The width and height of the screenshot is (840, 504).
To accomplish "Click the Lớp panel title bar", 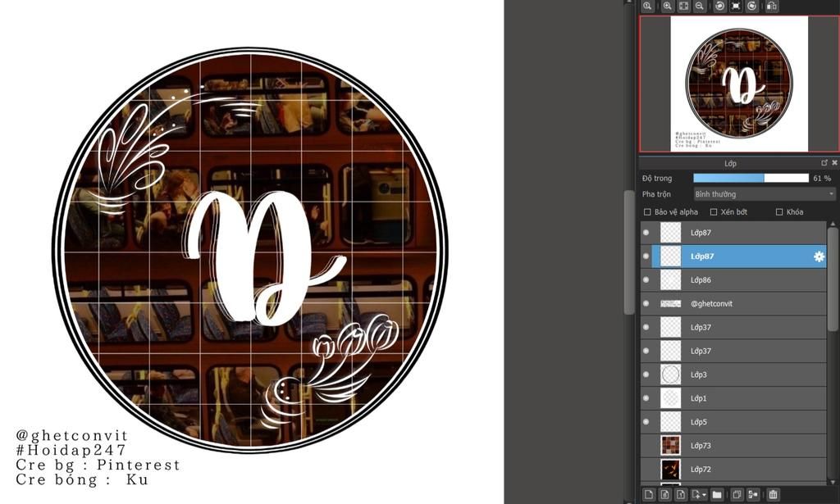I will [x=729, y=163].
